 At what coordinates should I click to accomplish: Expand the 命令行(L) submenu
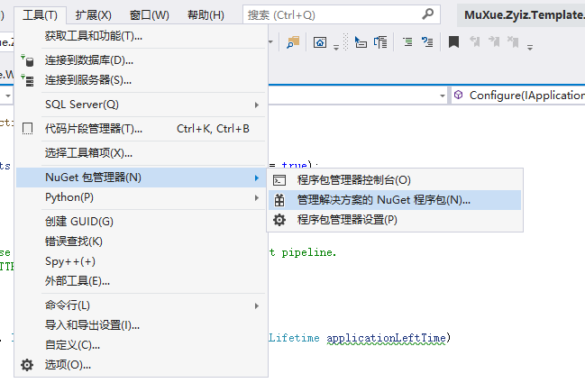coord(142,305)
